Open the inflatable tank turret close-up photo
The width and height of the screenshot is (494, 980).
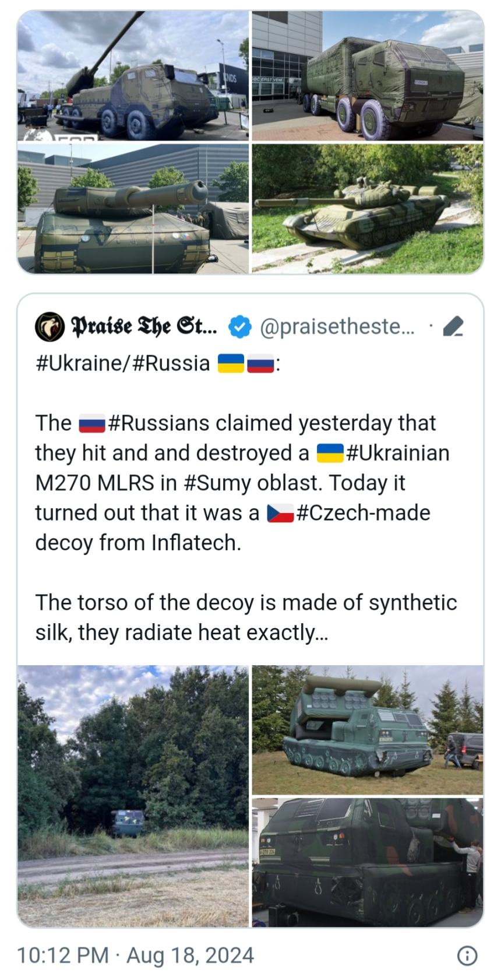[x=133, y=209]
